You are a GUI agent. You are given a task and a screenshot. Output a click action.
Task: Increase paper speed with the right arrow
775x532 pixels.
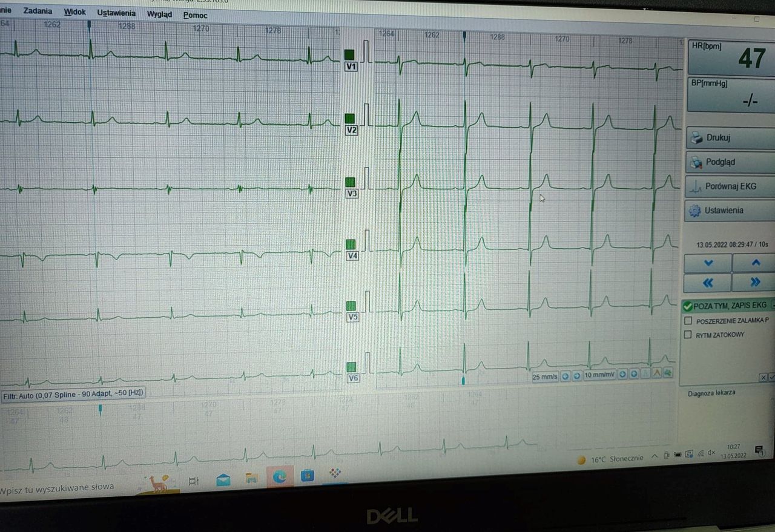(x=577, y=376)
